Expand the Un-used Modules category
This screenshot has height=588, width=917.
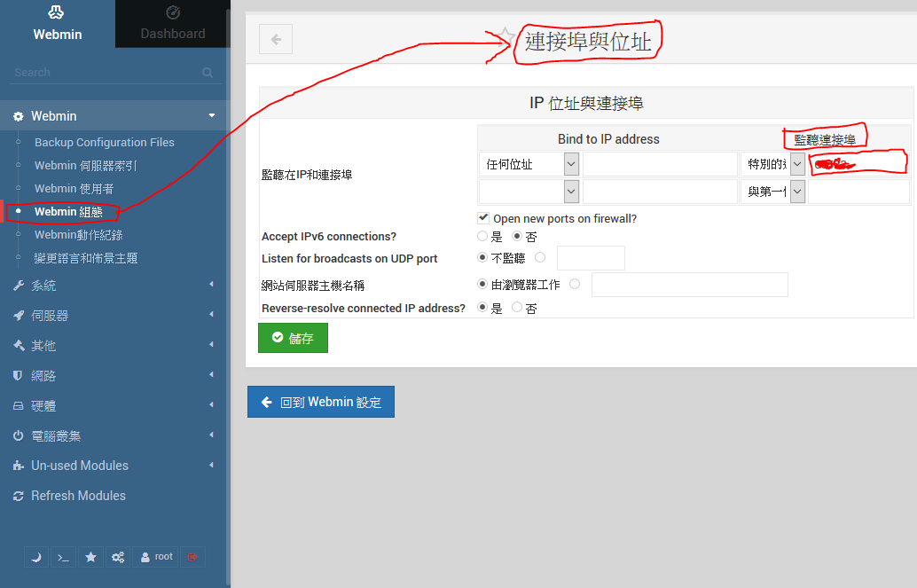pos(115,466)
